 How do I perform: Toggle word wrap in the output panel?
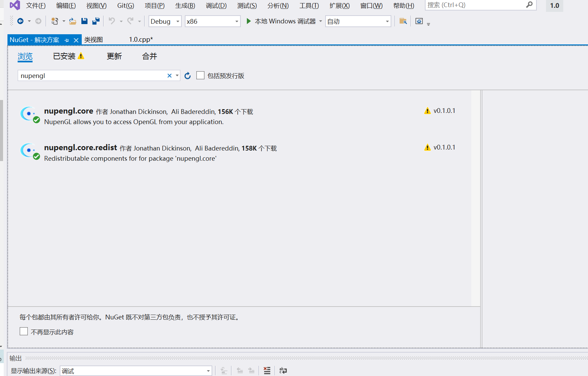point(283,371)
